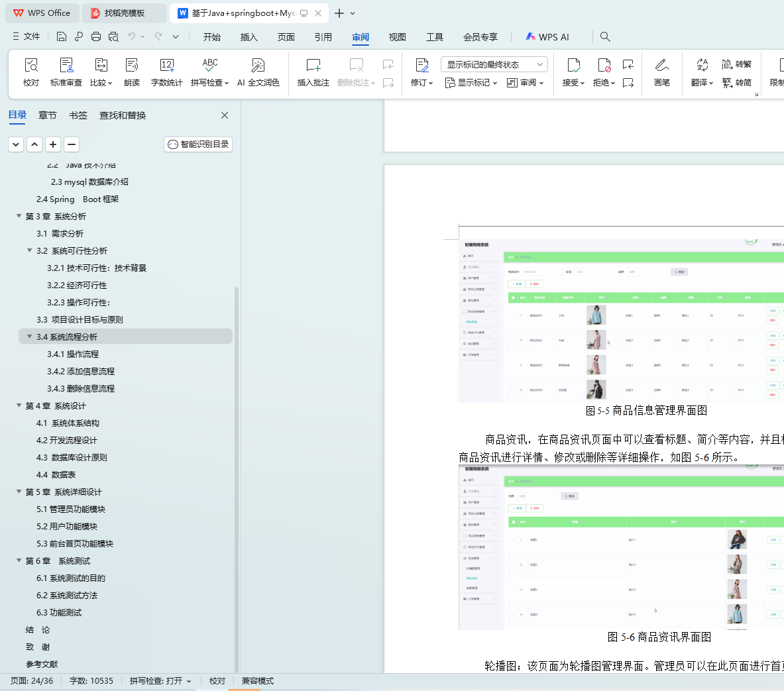Switch to the 章节 sidebar tab
Screen dimensions: 784x691
pyautogui.click(x=48, y=115)
